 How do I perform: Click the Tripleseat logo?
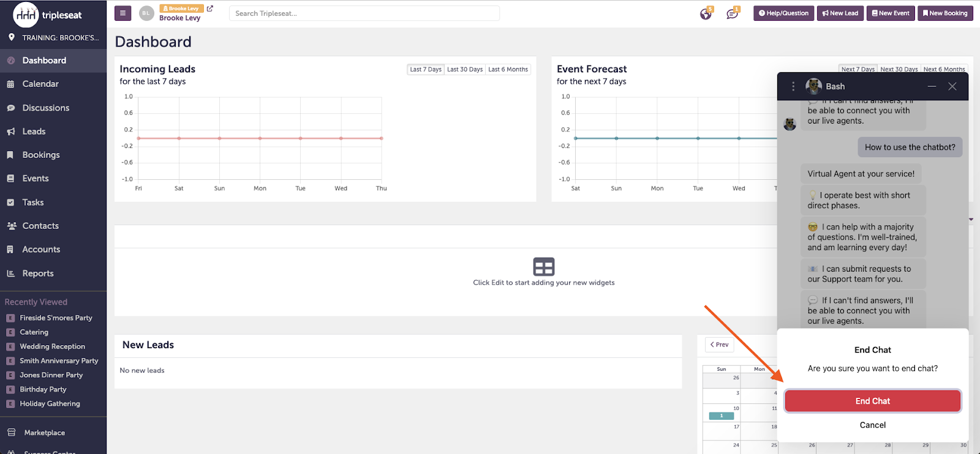tap(48, 15)
